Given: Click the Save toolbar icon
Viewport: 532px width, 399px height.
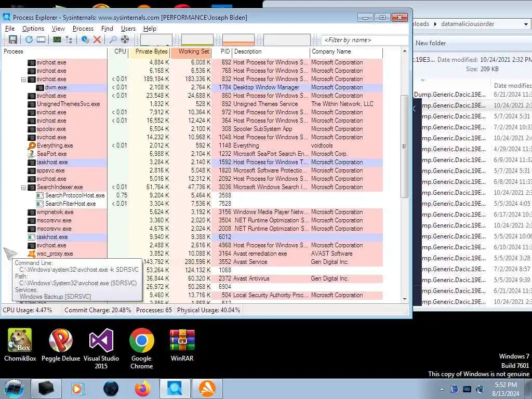Looking at the screenshot, I should point(13,39).
